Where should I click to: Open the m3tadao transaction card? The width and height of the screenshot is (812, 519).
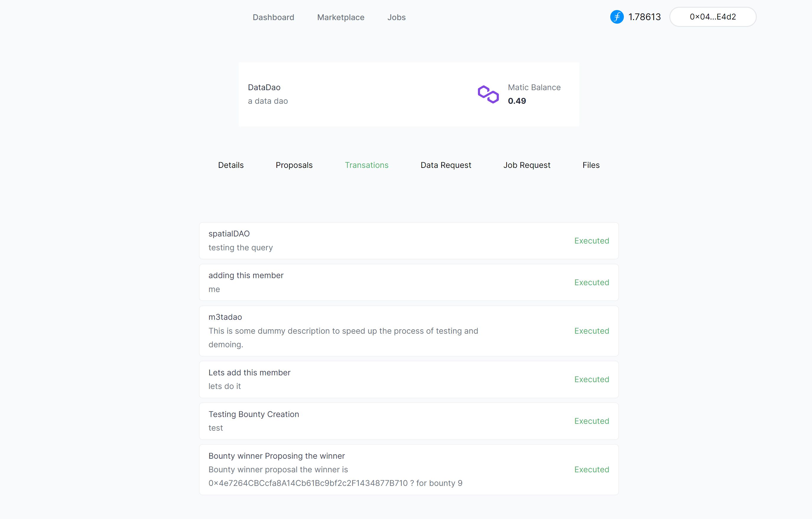click(x=409, y=331)
